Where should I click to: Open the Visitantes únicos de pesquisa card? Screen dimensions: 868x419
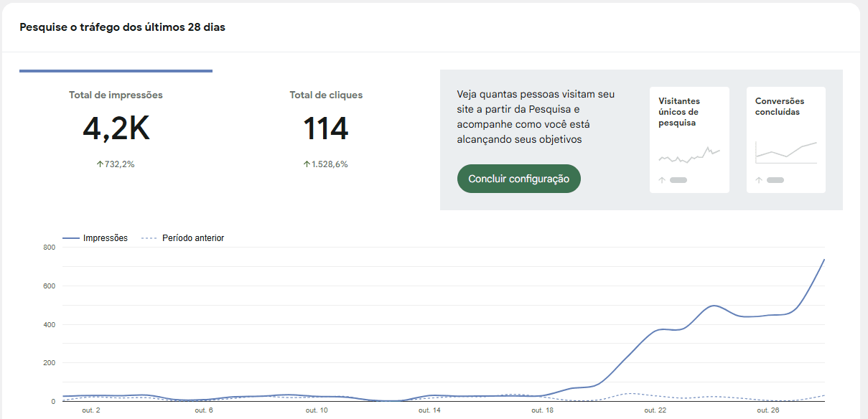[x=689, y=140]
